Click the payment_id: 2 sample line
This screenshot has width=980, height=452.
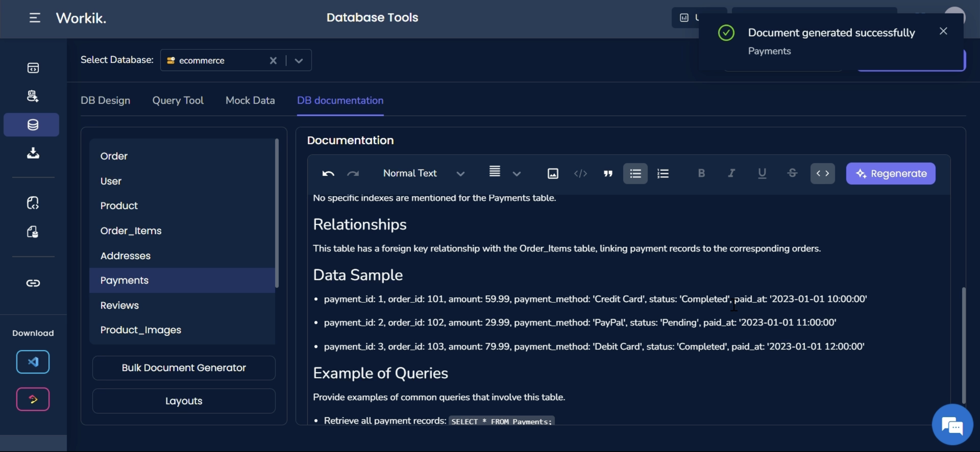[580, 323]
